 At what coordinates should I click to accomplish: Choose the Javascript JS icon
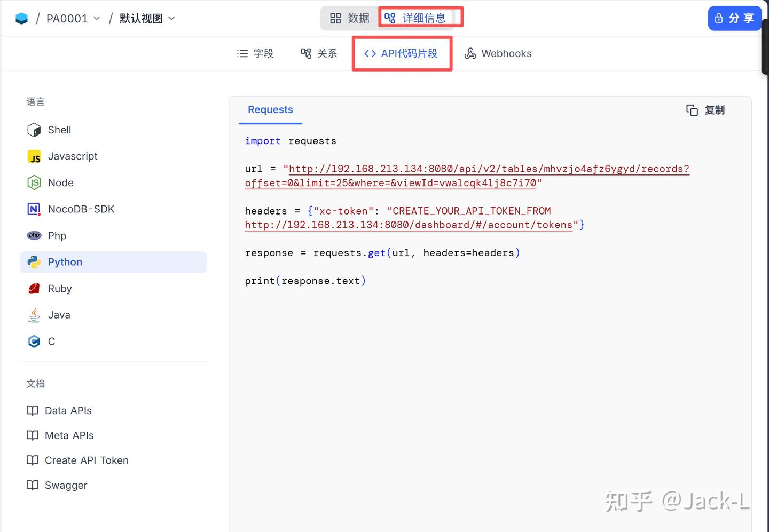point(34,157)
